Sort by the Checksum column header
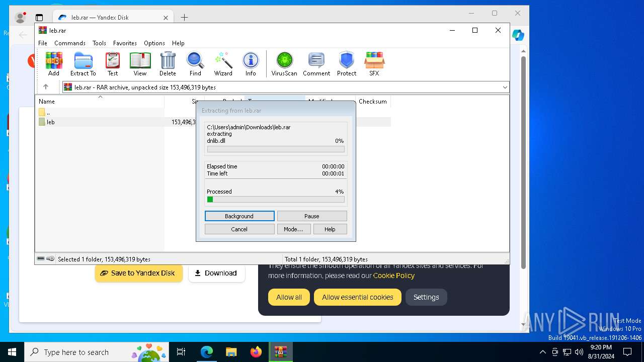644x362 pixels. (x=373, y=102)
